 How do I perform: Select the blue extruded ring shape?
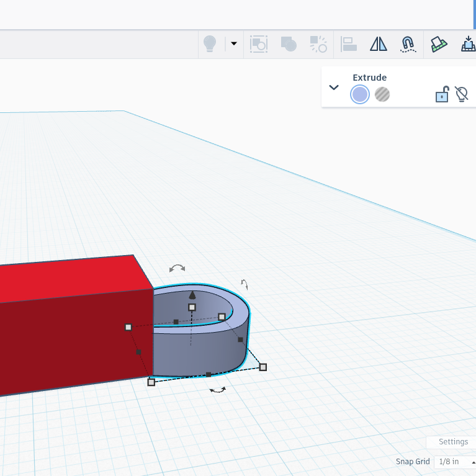coord(200,352)
